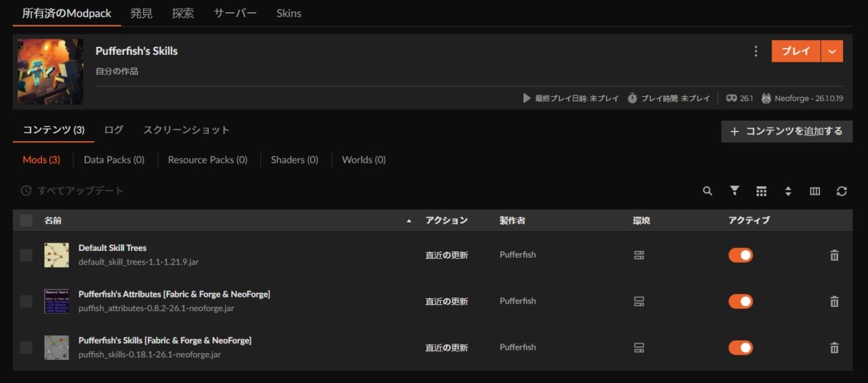Click Pufferfish's Skills [Fabric & Forge & NeoForge] name
The image size is (868, 383).
tap(165, 340)
